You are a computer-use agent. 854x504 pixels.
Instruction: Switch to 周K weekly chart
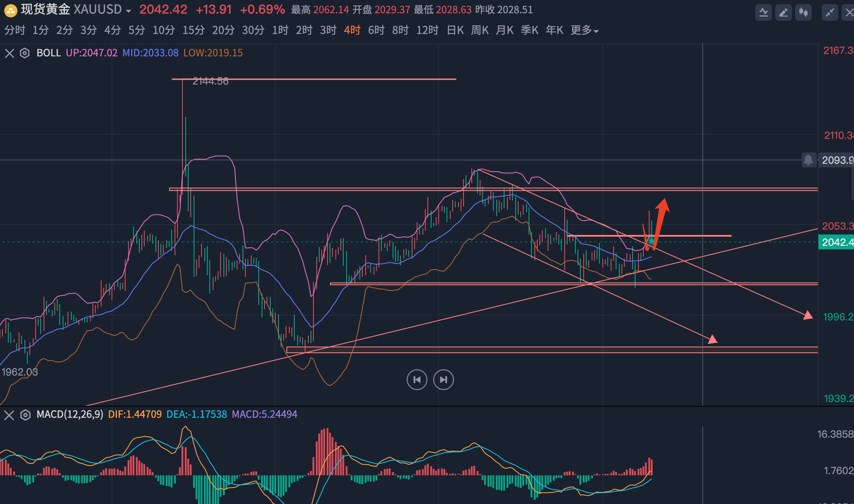point(480,30)
